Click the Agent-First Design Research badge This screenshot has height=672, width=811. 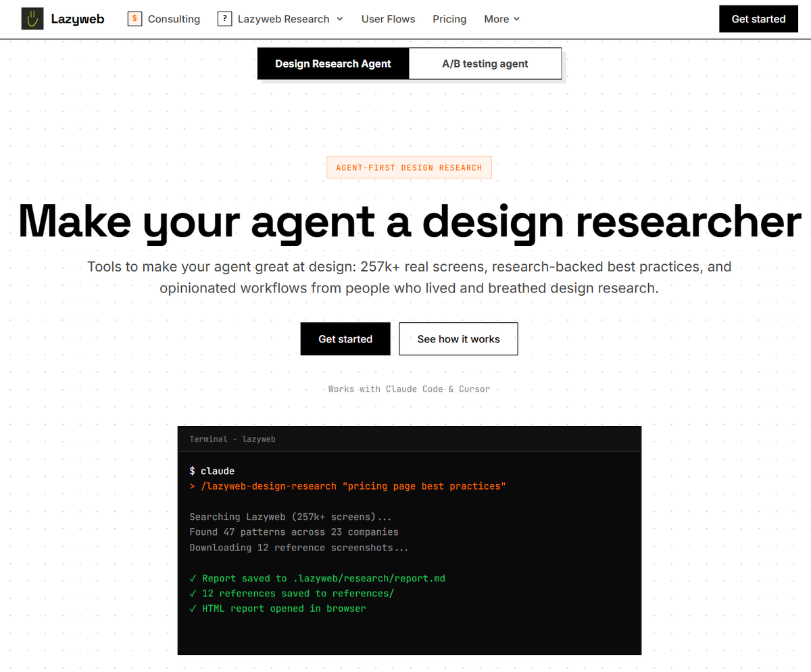(409, 167)
